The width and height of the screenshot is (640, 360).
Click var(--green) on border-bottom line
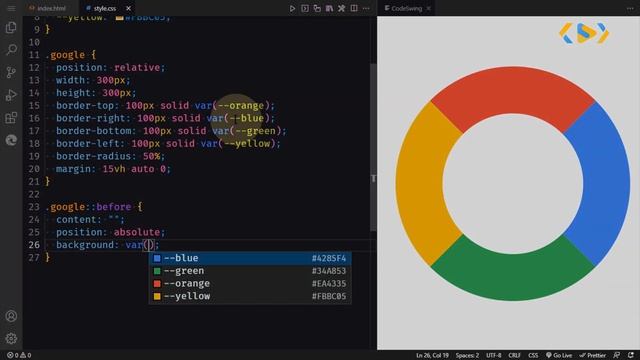[247, 131]
